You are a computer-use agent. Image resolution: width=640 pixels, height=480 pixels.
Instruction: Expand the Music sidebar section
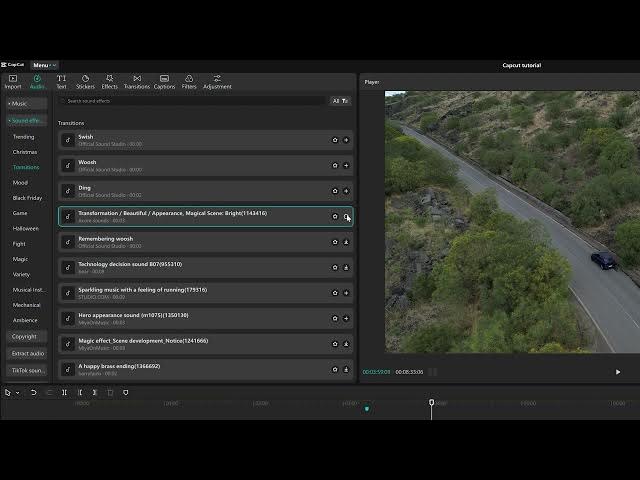click(x=27, y=104)
